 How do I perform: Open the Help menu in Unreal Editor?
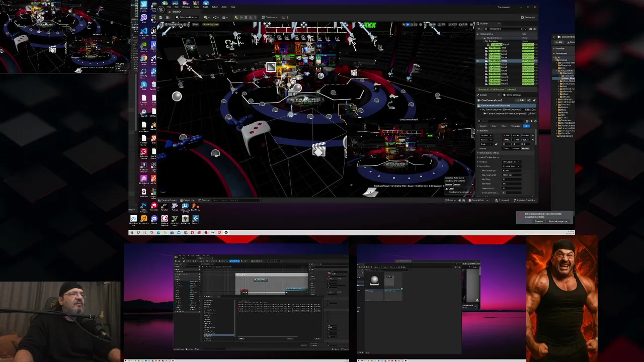(x=233, y=7)
